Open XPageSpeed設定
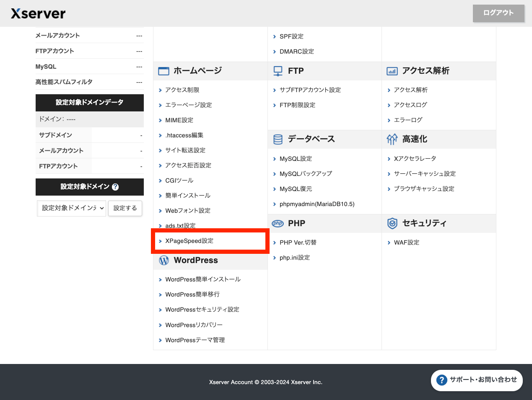532x400 pixels. tap(189, 241)
